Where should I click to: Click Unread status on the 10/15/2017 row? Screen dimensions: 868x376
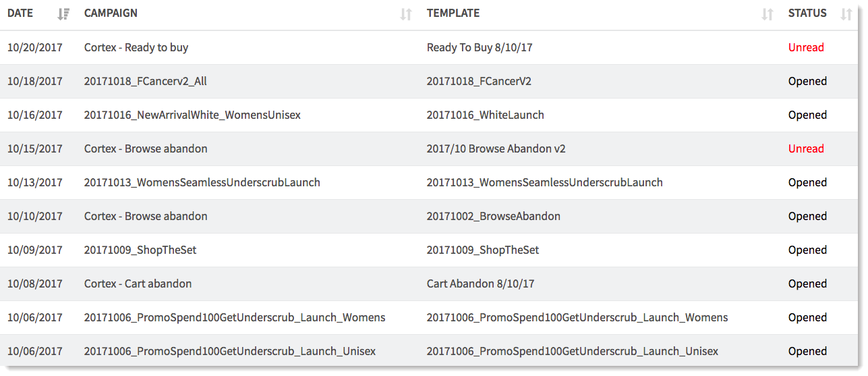[x=806, y=149]
